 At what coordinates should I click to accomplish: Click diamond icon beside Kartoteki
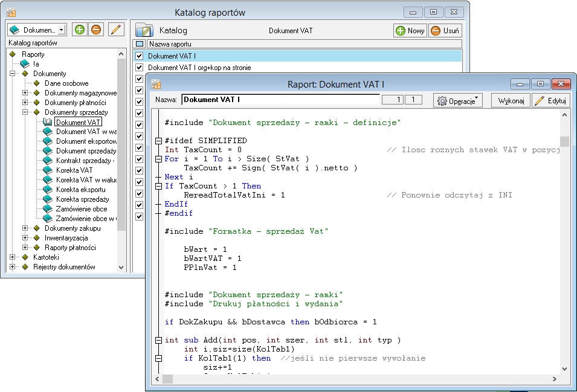click(25, 257)
